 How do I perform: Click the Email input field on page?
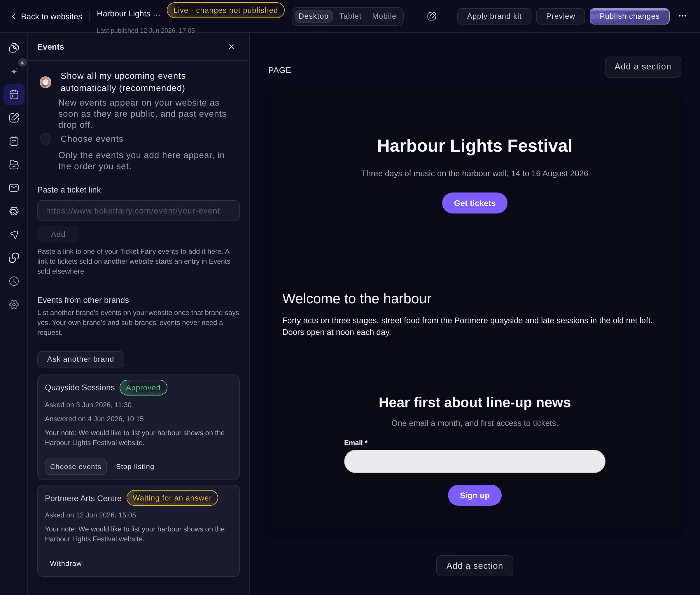[474, 461]
